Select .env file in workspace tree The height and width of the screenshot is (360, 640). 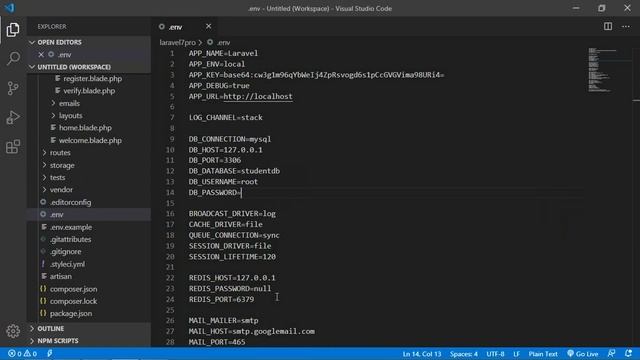[x=89, y=214]
